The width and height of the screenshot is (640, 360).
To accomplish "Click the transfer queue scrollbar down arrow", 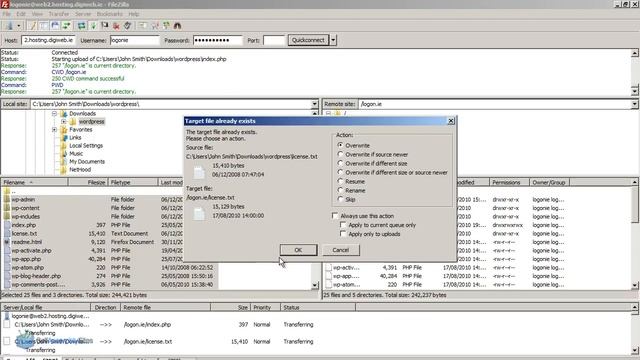I will tap(635, 351).
